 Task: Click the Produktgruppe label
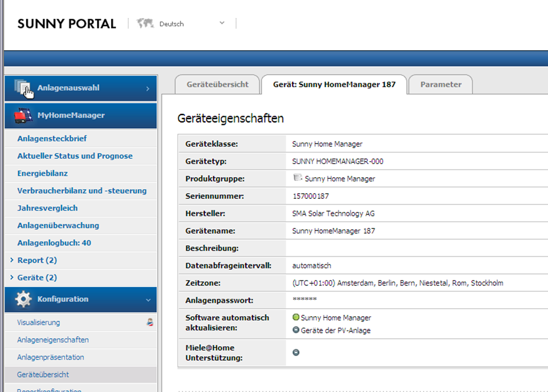(215, 179)
